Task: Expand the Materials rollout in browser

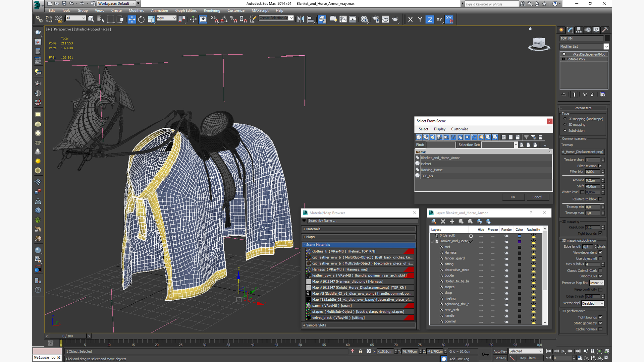Action: click(313, 229)
